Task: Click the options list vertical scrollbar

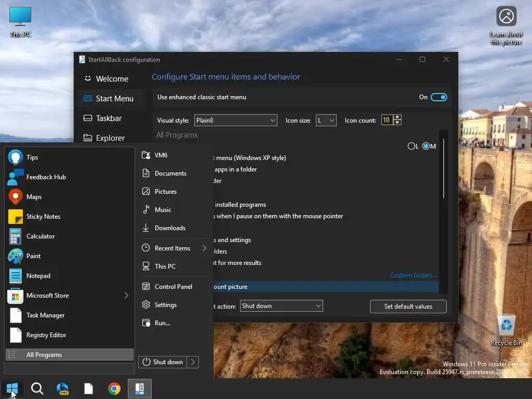Action: click(443, 168)
